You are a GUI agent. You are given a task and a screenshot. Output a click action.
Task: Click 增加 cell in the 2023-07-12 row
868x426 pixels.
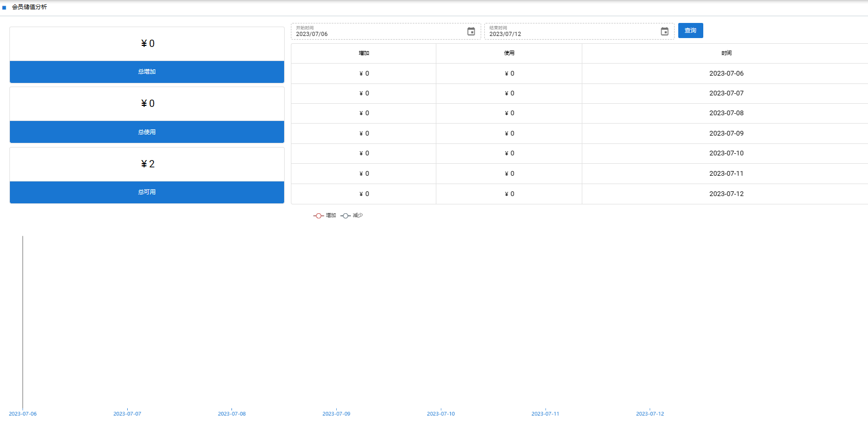[364, 194]
